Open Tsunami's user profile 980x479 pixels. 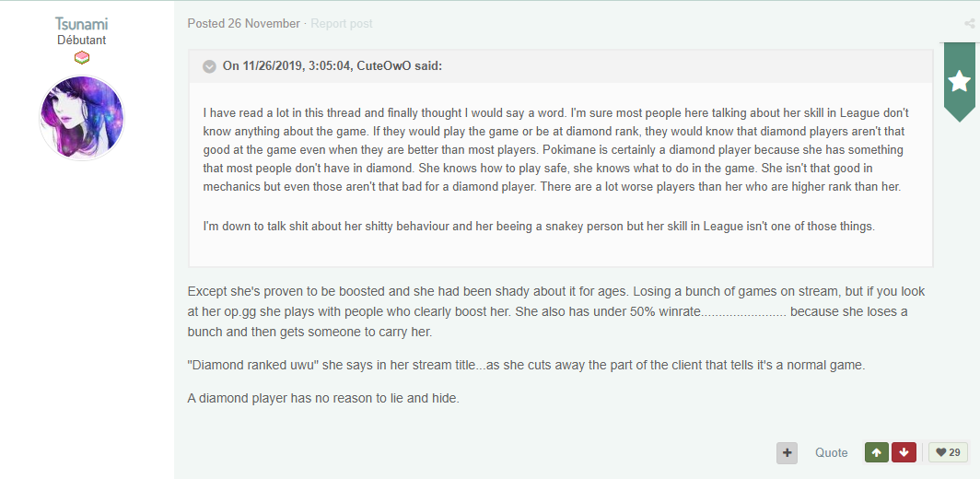point(82,24)
